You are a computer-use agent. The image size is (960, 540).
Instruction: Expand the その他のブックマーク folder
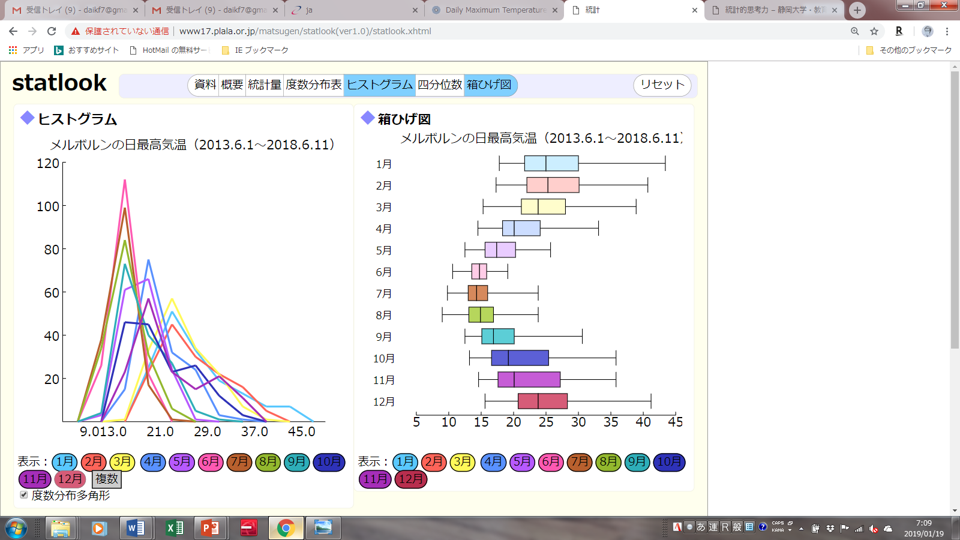tap(908, 50)
